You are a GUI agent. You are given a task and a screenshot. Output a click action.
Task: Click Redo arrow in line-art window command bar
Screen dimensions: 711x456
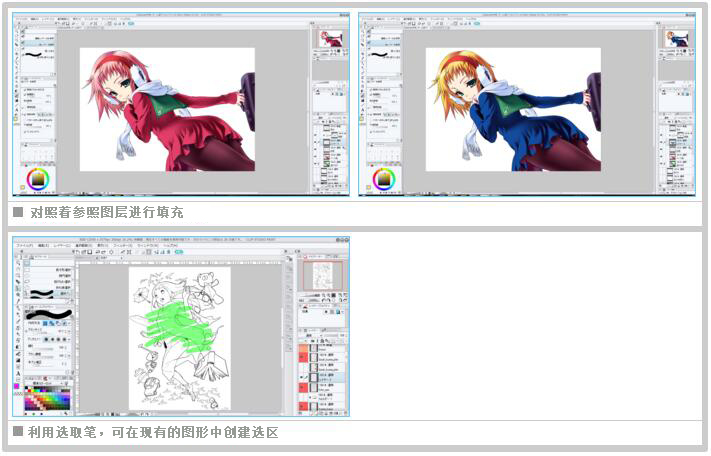103,252
